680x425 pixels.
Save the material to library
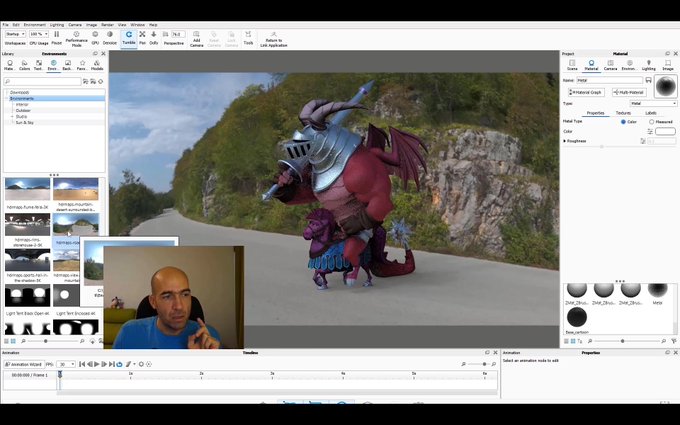[648, 80]
